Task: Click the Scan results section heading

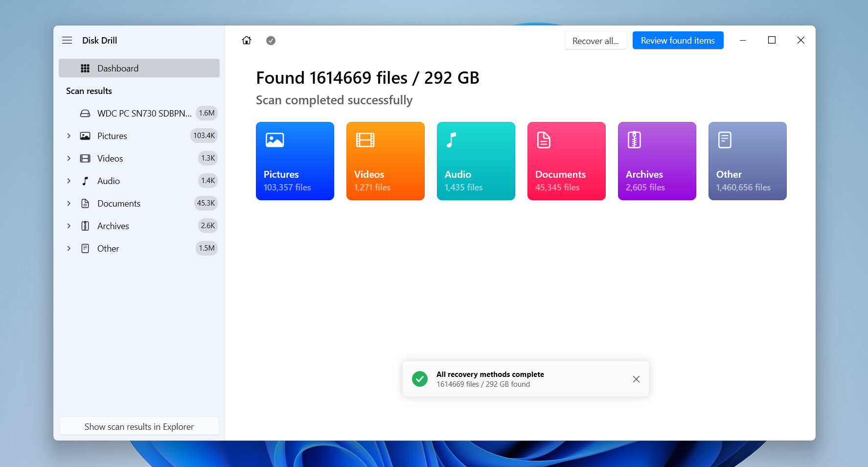Action: [89, 91]
